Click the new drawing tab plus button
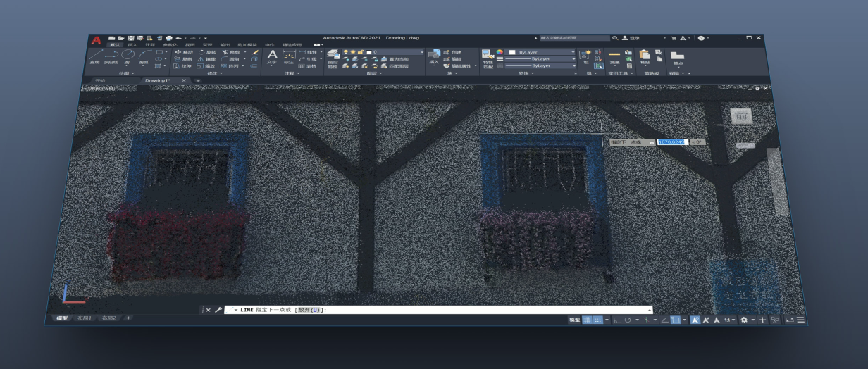Image resolution: width=868 pixels, height=369 pixels. (198, 81)
